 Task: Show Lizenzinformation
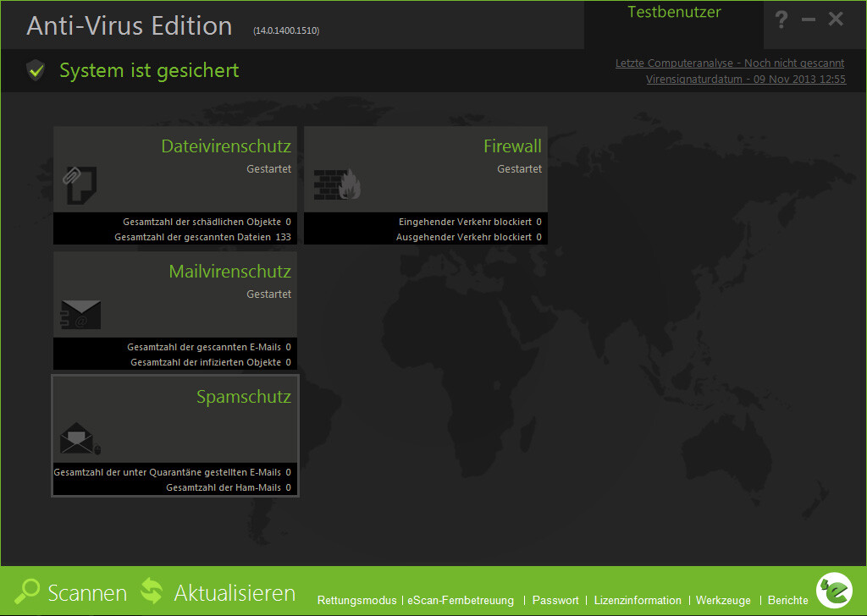[x=638, y=601]
